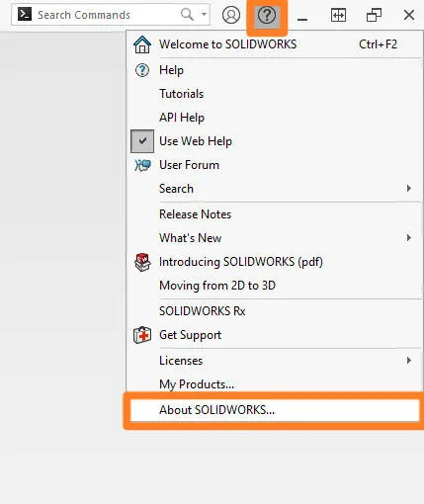Expand the Search submenu arrow
Viewport: 424px width, 504px height.
click(409, 189)
